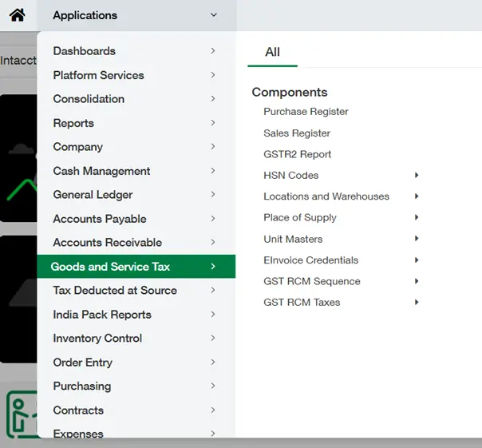Expand Cash Management chevron arrow
The image size is (482, 448).
click(213, 171)
